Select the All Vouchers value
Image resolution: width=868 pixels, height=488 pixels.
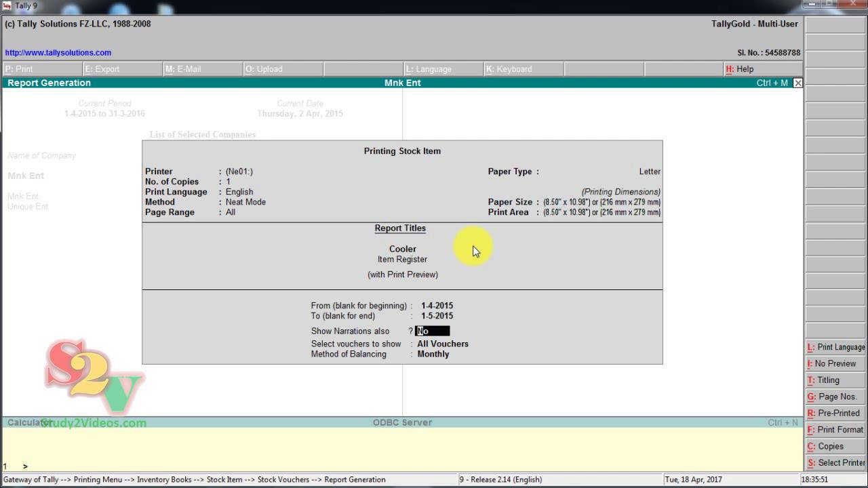click(x=443, y=344)
